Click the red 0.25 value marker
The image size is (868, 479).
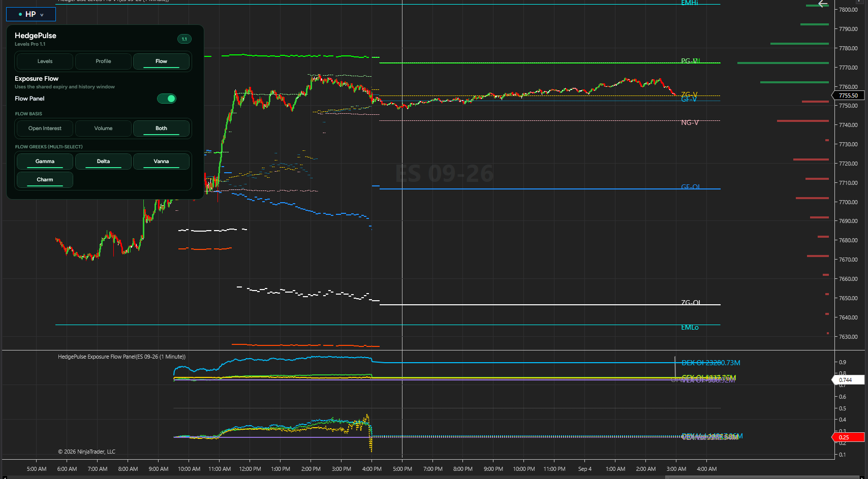[848, 437]
